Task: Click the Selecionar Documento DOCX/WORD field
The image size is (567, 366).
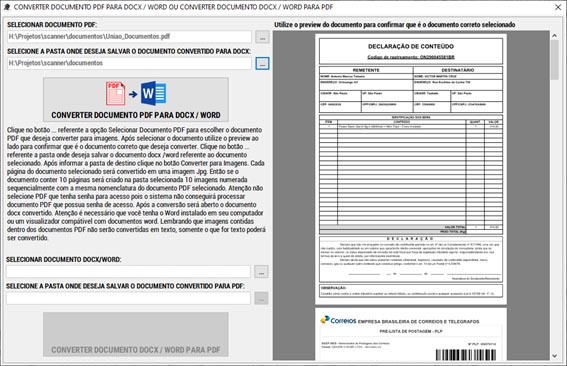Action: click(128, 272)
